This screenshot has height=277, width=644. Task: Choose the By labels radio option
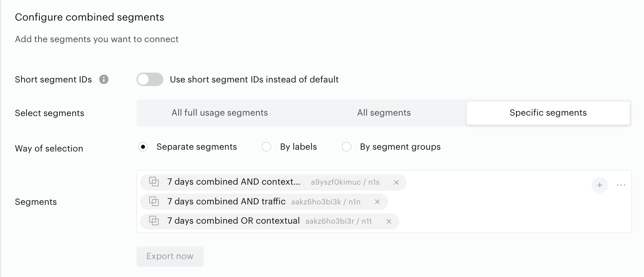tap(266, 147)
